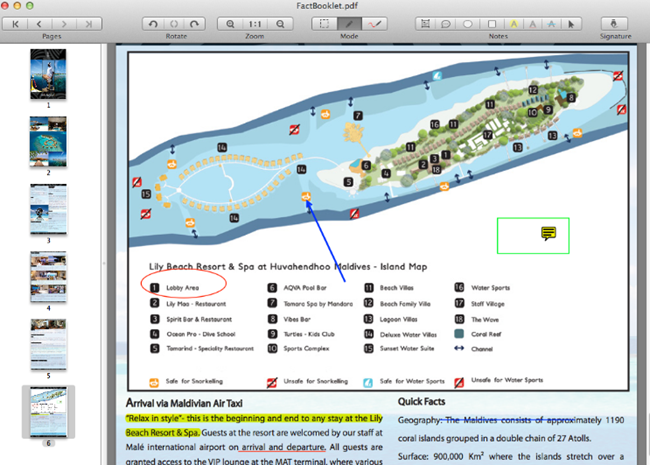Jump to the last page

click(89, 24)
